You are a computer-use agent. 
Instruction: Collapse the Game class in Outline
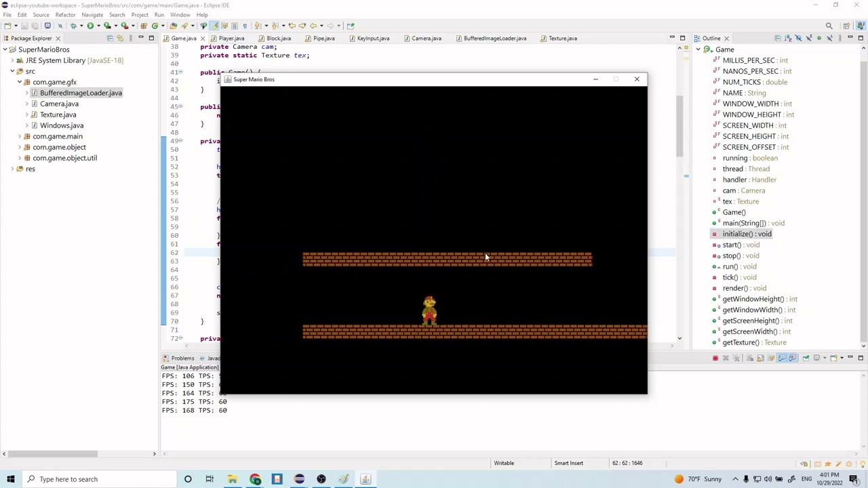698,49
